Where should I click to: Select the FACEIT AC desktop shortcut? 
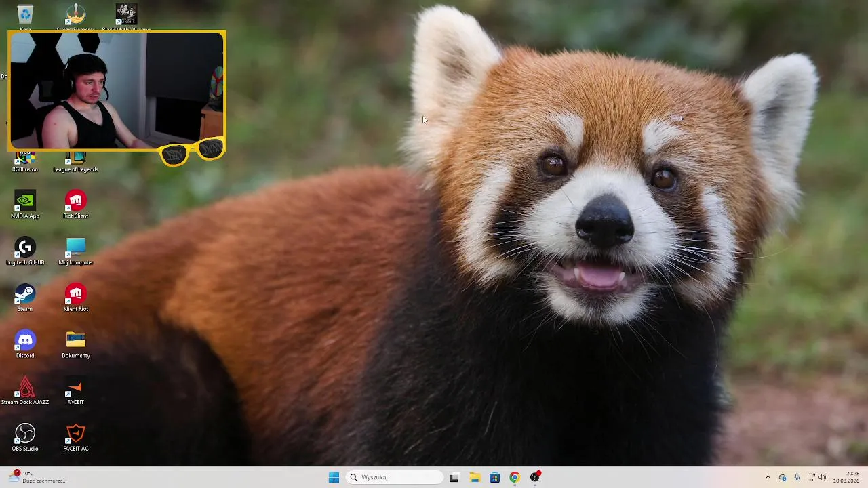point(75,438)
